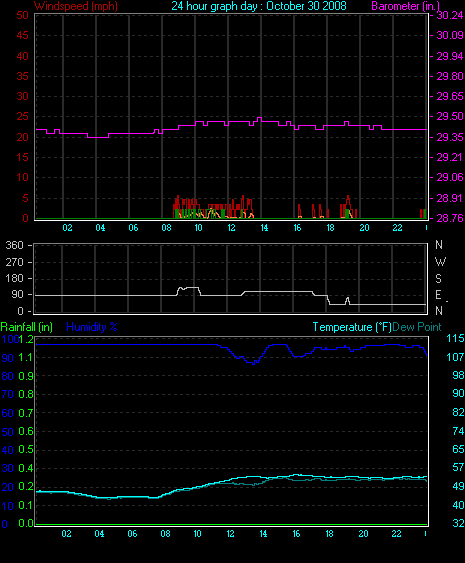
Task: Click the 50 mph windspeed axis value
Action: (x=23, y=15)
